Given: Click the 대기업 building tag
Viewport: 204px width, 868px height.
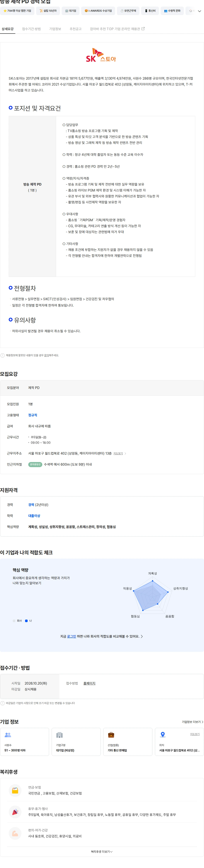Looking at the screenshot, I should coord(71,11).
